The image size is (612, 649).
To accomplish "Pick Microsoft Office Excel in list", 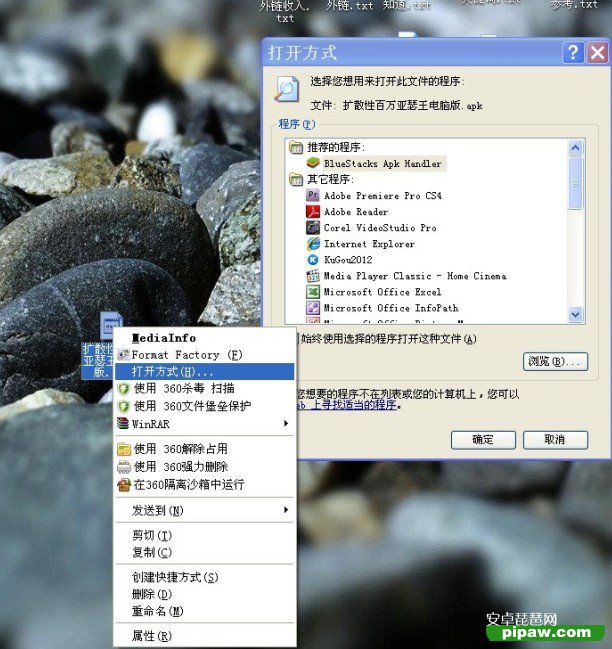I will tap(382, 292).
